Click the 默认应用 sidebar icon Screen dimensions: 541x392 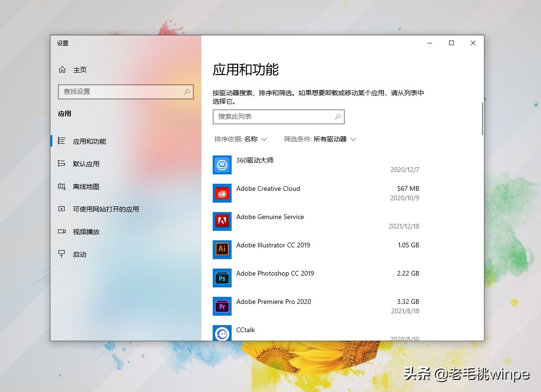61,163
